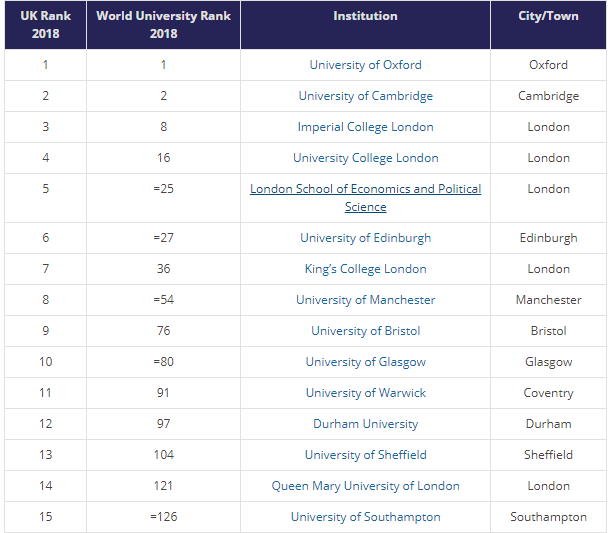Viewport: 612px width, 533px height.
Task: Select the 'Coventry' city cell
Action: pyautogui.click(x=548, y=393)
